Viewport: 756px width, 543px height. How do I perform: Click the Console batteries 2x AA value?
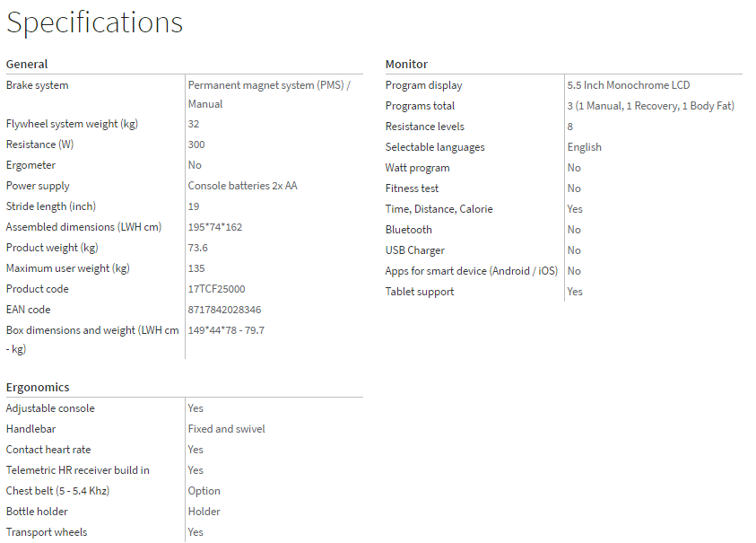[242, 186]
